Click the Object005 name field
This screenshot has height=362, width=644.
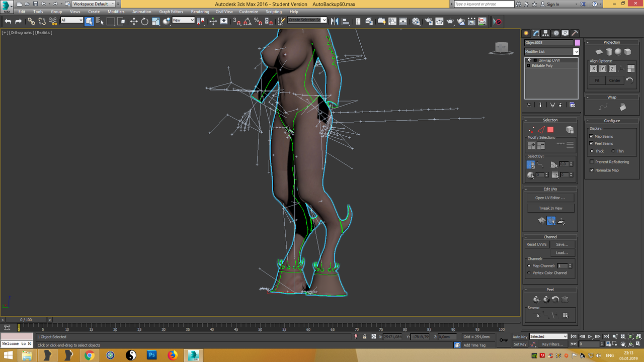(x=548, y=43)
